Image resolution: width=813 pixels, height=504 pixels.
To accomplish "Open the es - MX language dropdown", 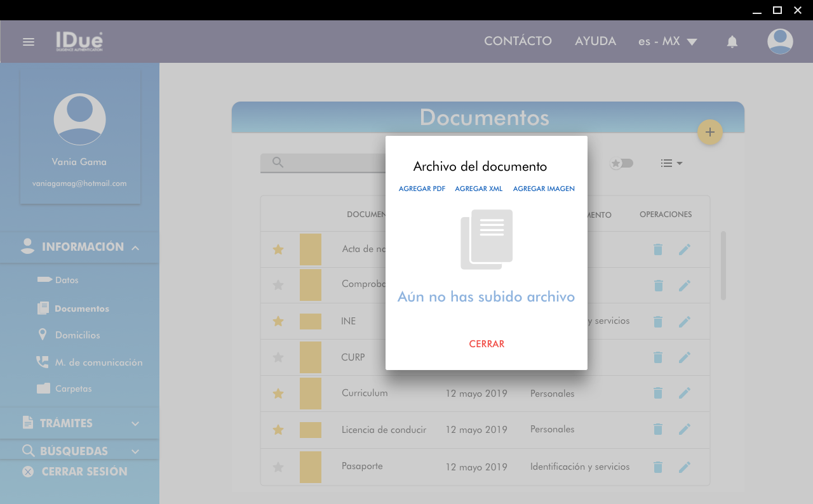I will (668, 42).
